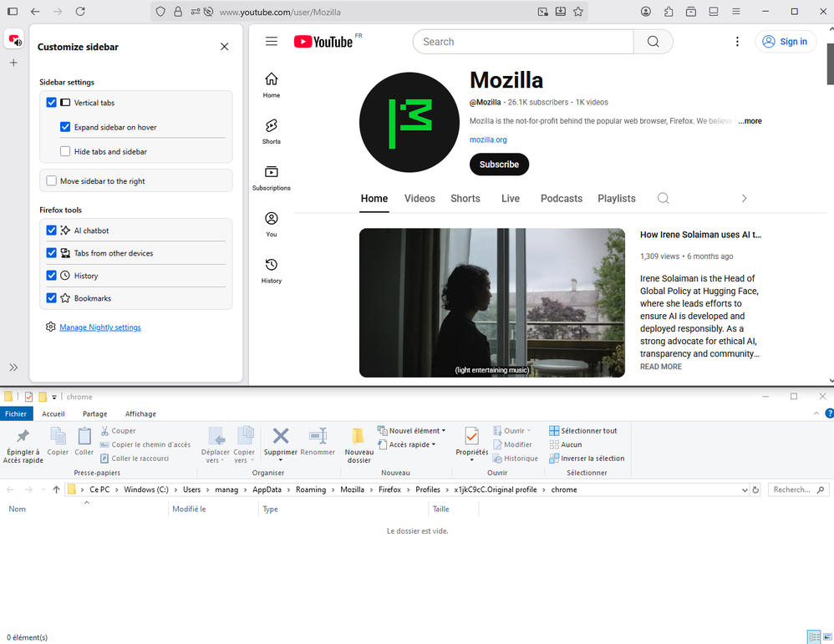Uncheck History tool checkbox
Screen dimensions: 834x644
(52, 276)
